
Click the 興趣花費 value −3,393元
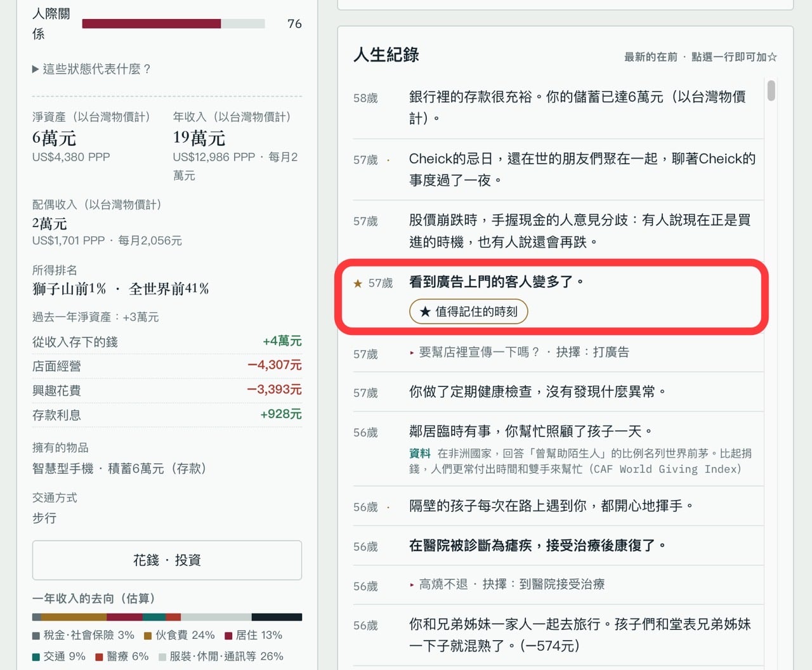pos(275,390)
